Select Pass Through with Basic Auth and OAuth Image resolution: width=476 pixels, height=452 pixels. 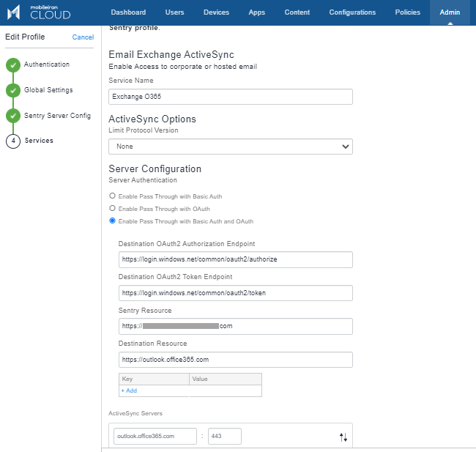point(112,221)
